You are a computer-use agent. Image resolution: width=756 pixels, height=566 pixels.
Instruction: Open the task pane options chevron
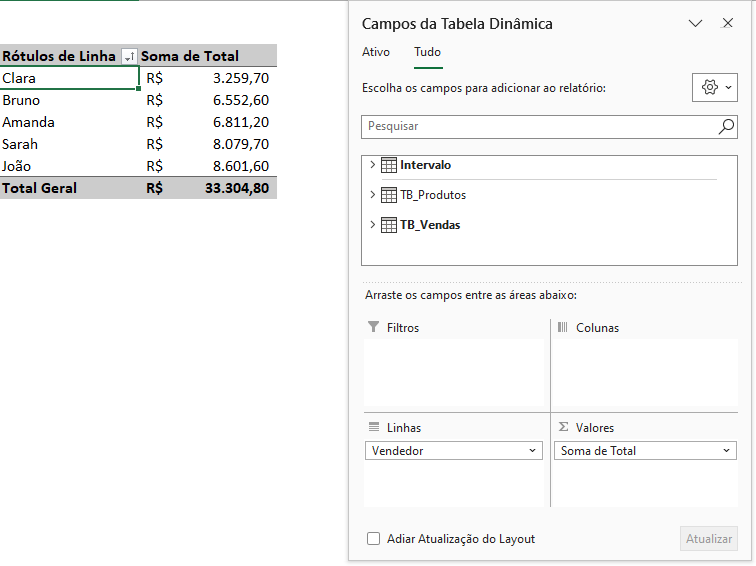pyautogui.click(x=695, y=23)
